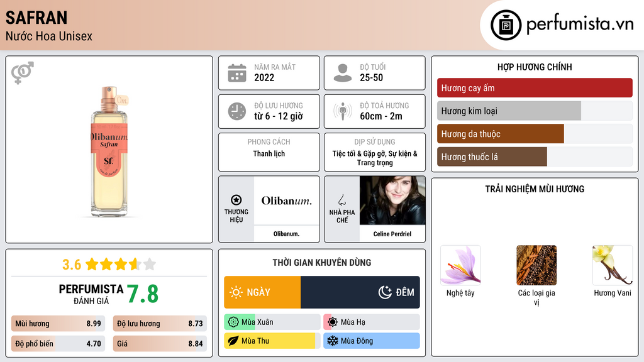Viewport: 644px width, 362px height.
Task: Click the unisex gender symbol icon
Action: pos(23,73)
